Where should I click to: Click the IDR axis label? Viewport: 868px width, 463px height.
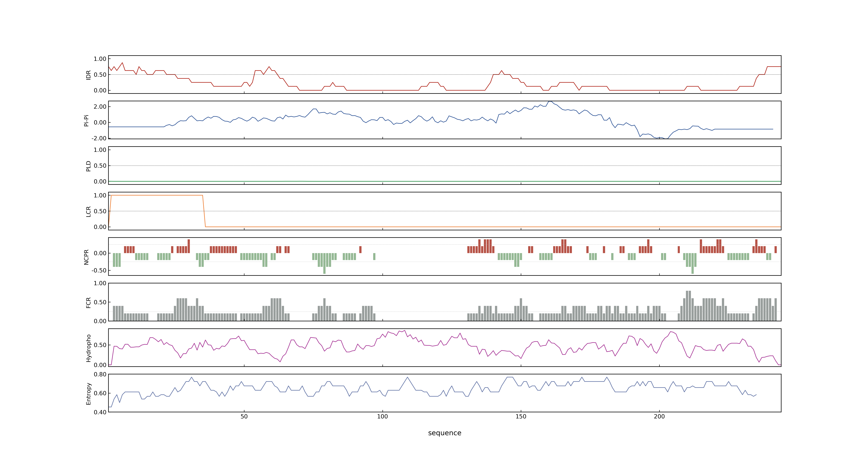tap(88, 75)
